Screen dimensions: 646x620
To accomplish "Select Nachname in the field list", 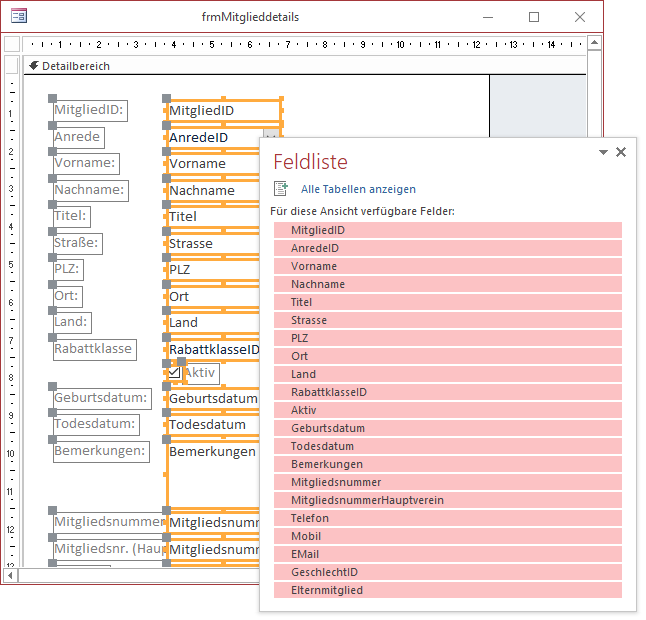I will pos(448,284).
